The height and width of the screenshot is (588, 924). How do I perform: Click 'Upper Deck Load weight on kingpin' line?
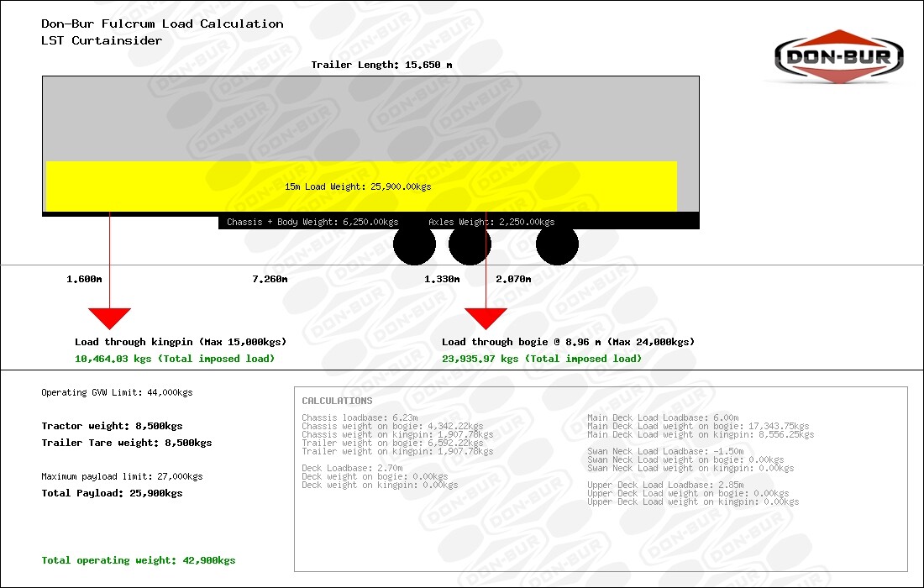coord(693,501)
